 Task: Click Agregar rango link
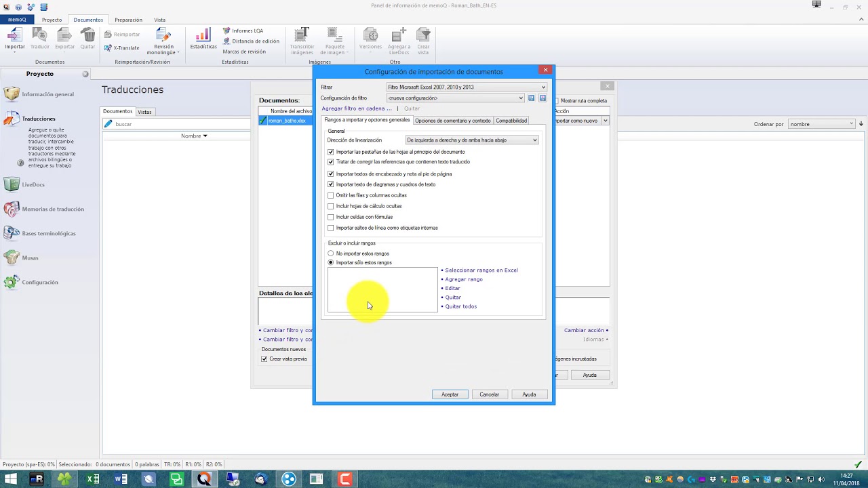click(463, 279)
